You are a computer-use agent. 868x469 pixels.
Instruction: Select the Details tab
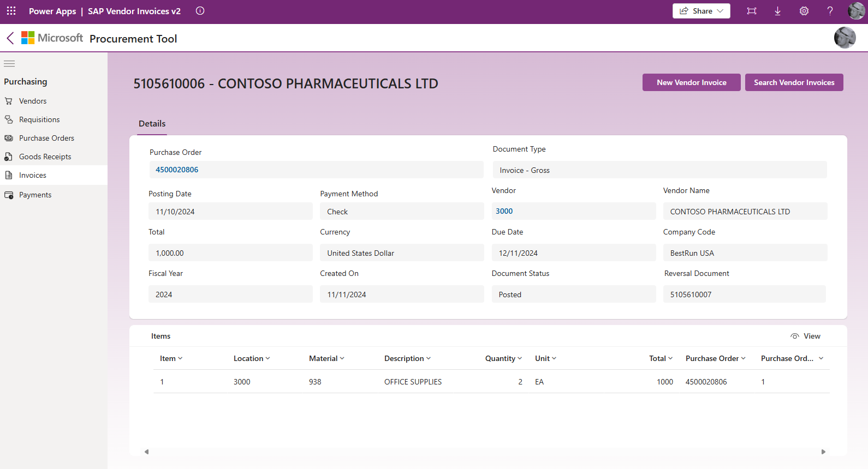coord(152,124)
